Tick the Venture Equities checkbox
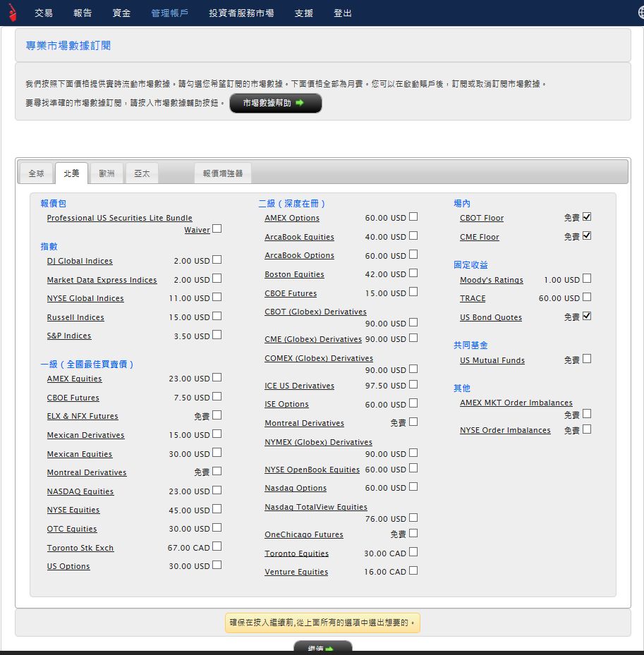The image size is (644, 655). coord(413,570)
